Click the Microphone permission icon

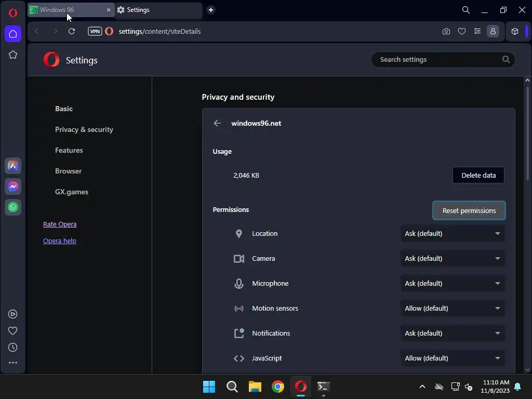(239, 284)
